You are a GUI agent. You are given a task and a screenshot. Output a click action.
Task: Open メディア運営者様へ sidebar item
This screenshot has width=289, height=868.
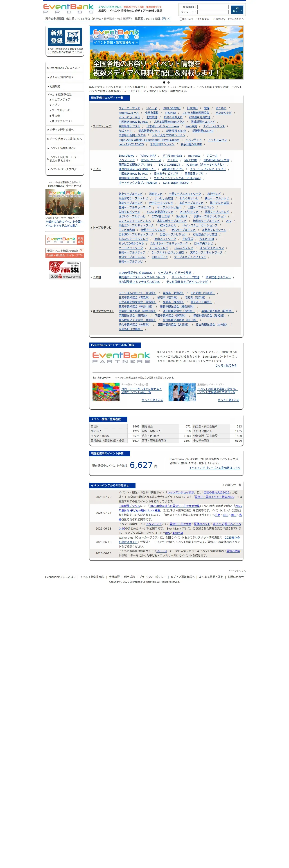click(x=62, y=130)
